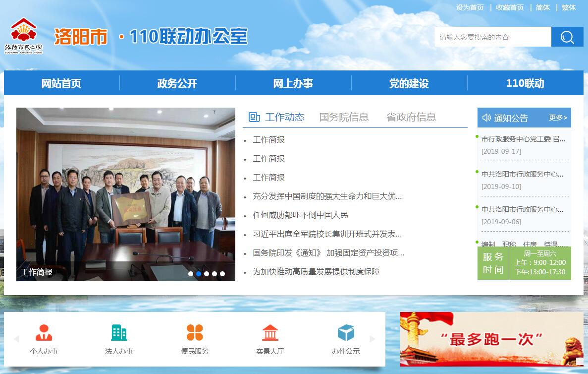The width and height of the screenshot is (588, 374).
Task: Select the first carousel indicator dot
Action: click(x=191, y=274)
